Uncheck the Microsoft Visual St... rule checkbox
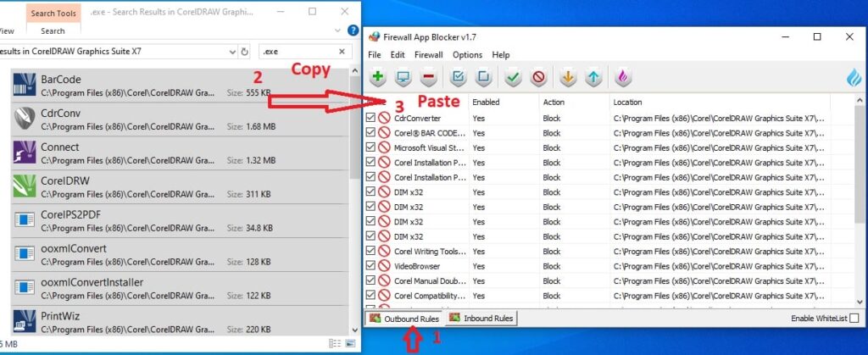868x355 pixels. click(370, 147)
